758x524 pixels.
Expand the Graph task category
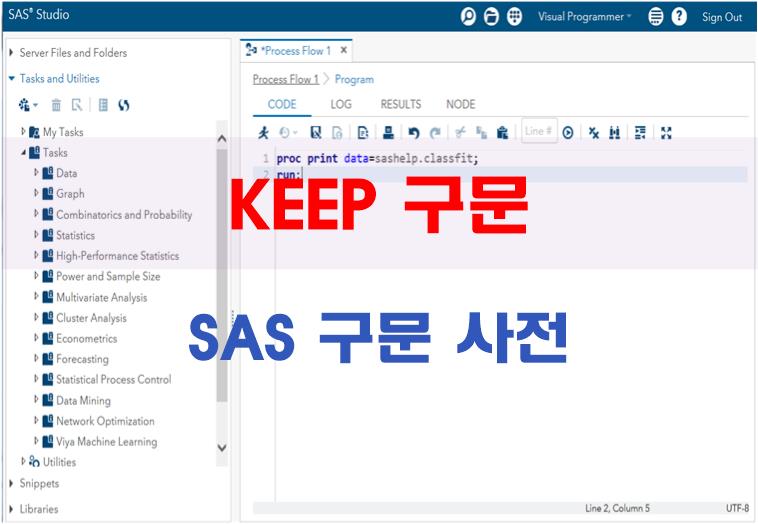[36, 193]
